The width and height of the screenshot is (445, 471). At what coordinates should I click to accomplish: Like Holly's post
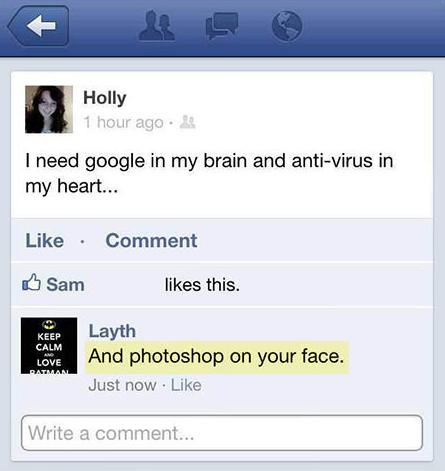click(x=45, y=240)
